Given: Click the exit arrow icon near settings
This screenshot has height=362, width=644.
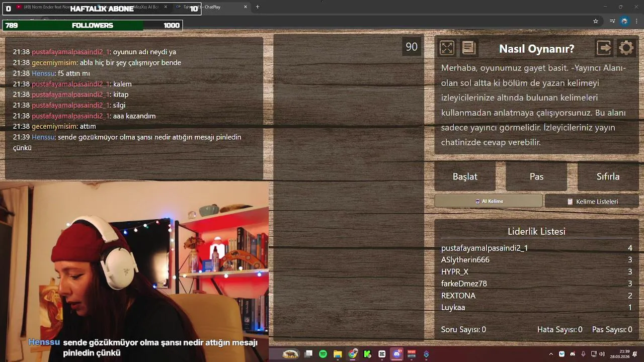Looking at the screenshot, I should [604, 48].
